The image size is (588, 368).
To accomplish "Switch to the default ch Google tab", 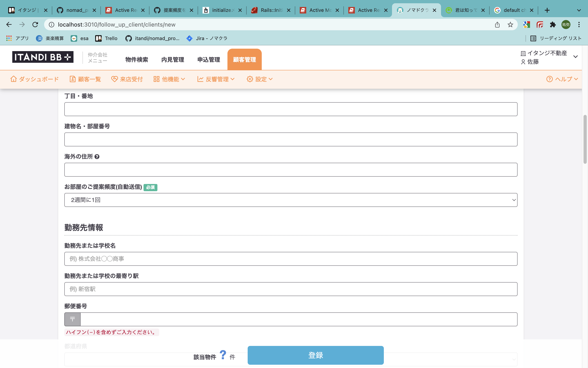I will (514, 10).
